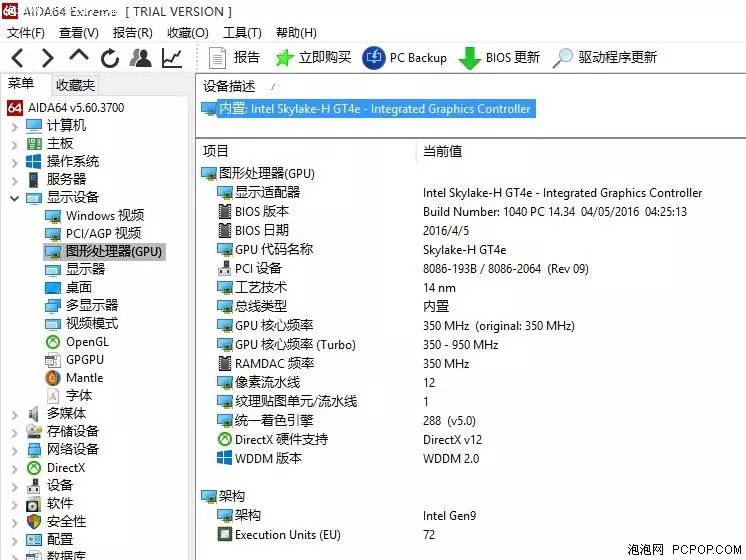Select the BIOS 日期 row
746x560 pixels.
(x=343, y=230)
